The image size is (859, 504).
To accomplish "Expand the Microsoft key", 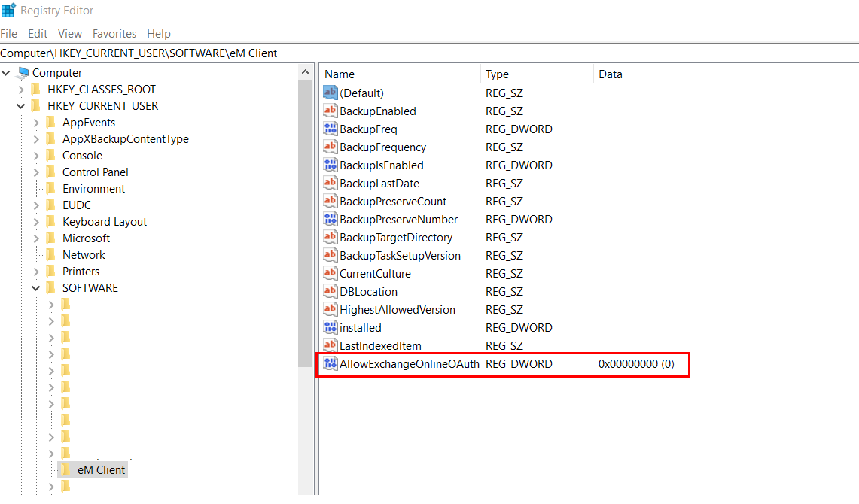I will click(x=36, y=238).
